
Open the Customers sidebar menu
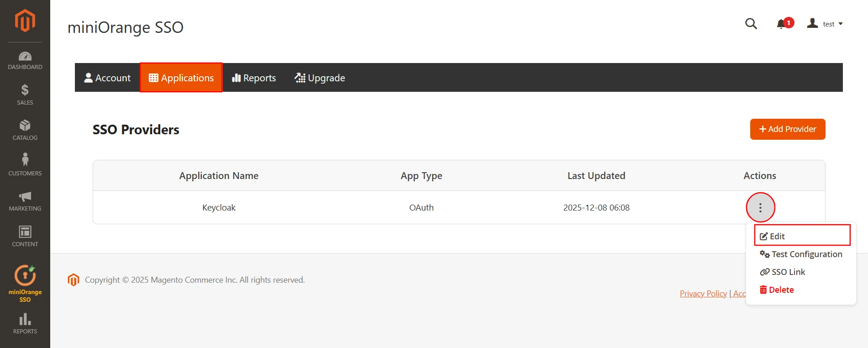25,165
